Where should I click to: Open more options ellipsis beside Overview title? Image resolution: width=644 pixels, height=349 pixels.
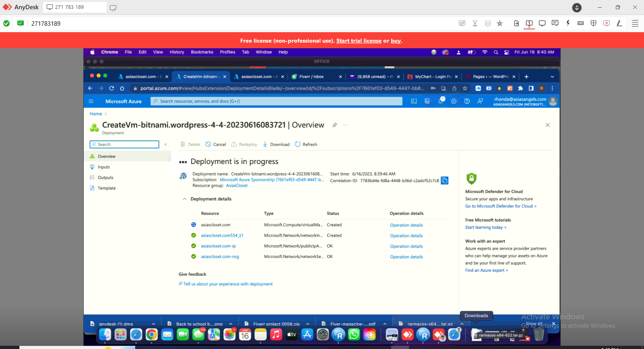point(345,125)
